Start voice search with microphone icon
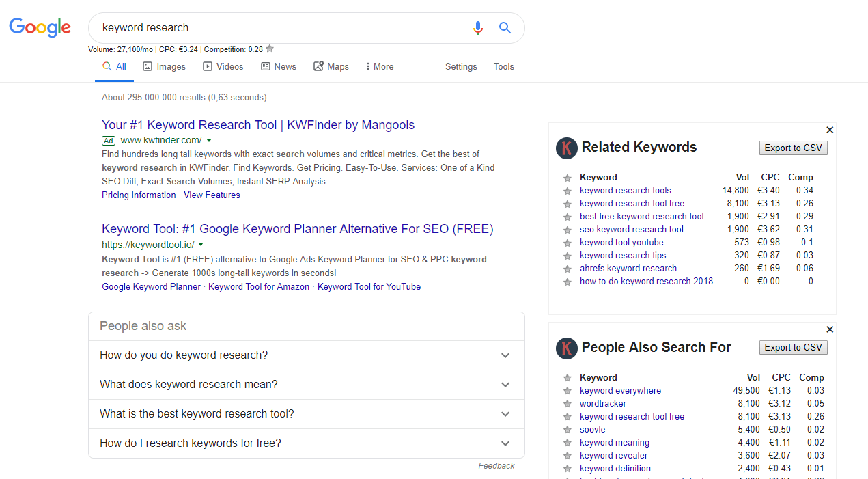Screen dimensions: 868x479 478,28
